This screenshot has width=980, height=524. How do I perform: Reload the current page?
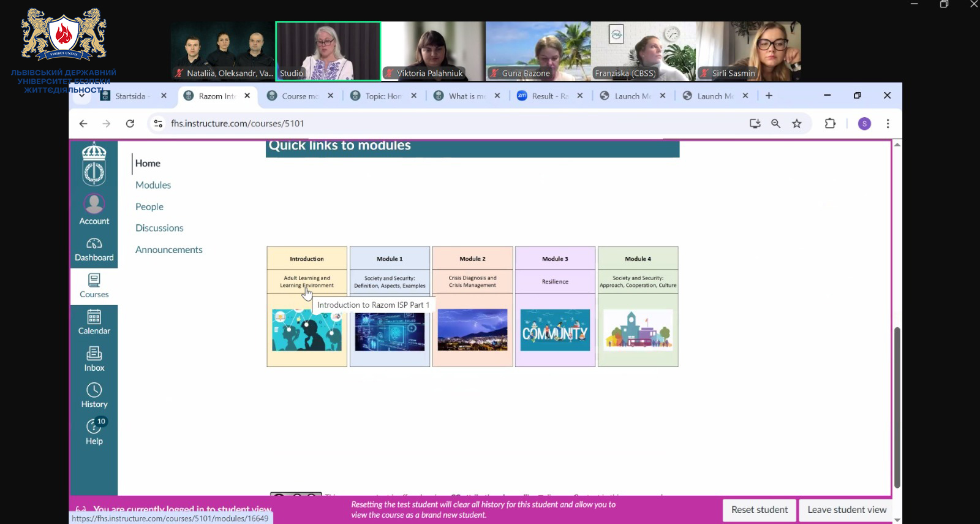coord(130,124)
